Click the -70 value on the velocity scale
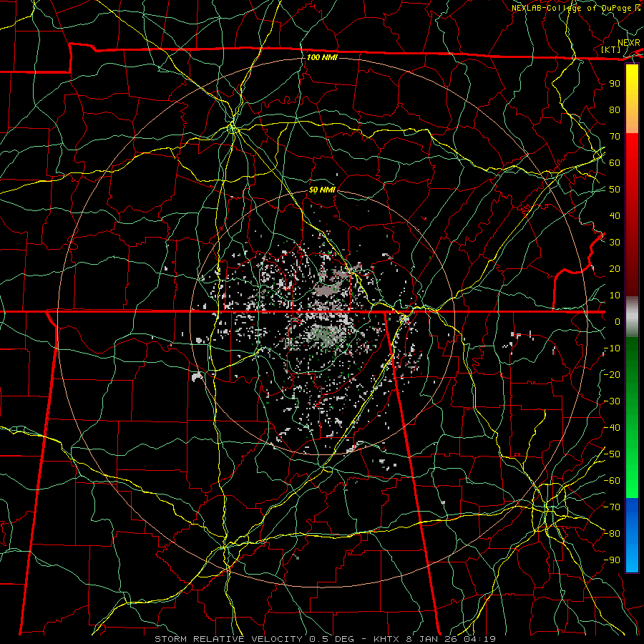644x644 pixels. click(x=612, y=507)
